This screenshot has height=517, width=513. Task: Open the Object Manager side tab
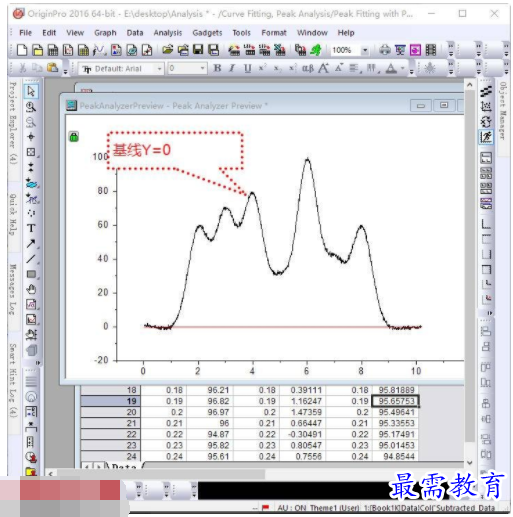tap(503, 111)
